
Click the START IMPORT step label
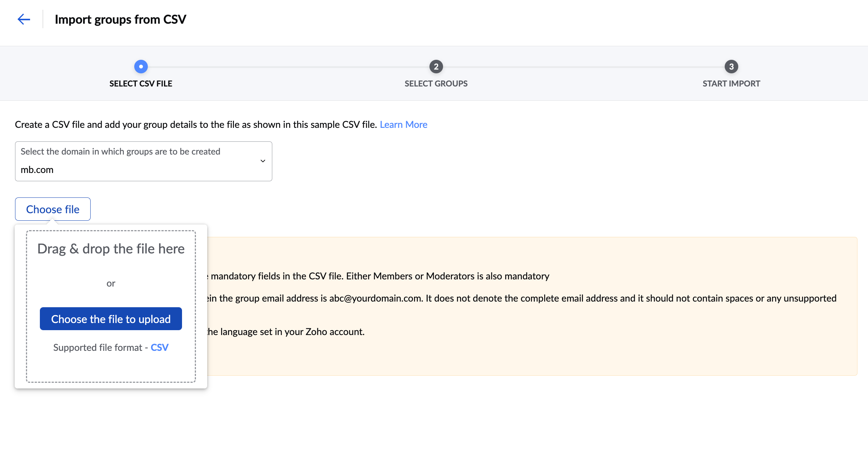coord(731,83)
